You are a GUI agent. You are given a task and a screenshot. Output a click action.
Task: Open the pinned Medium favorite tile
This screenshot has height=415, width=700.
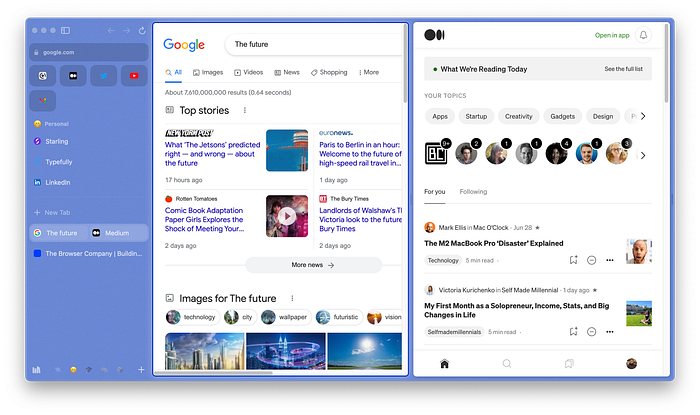(73, 76)
